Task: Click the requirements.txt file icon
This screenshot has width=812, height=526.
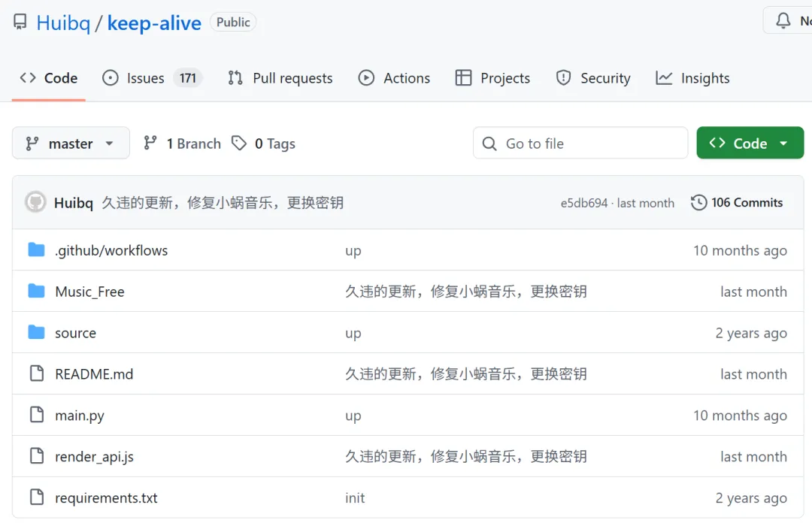Action: coord(37,497)
